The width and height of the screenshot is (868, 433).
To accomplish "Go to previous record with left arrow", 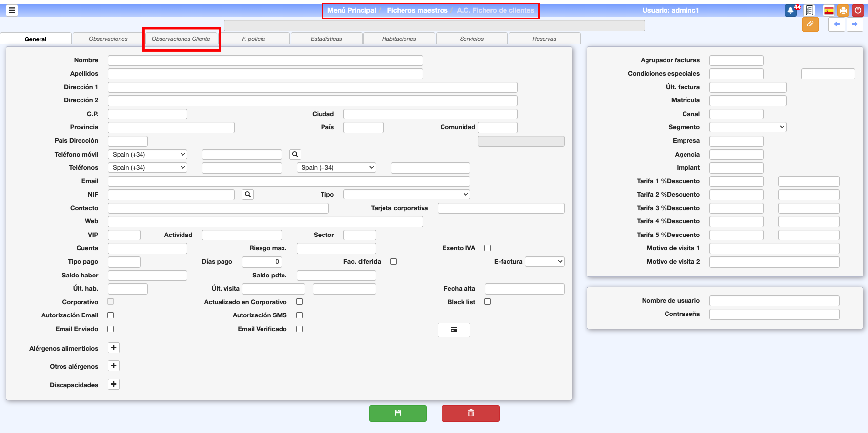I will pyautogui.click(x=837, y=24).
